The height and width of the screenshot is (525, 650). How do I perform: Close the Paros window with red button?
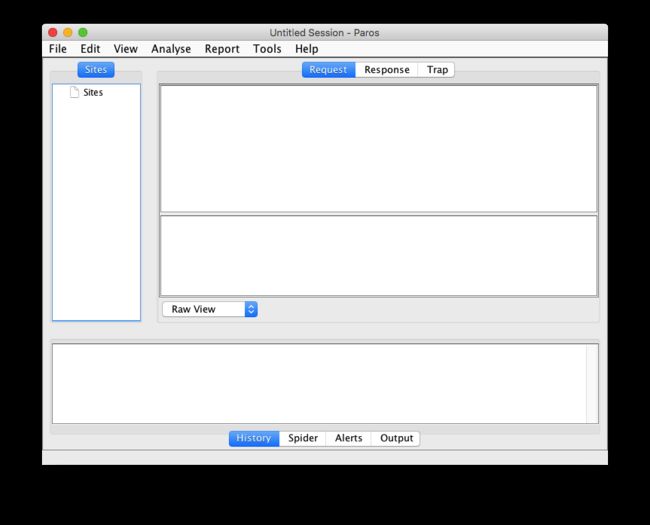point(53,32)
